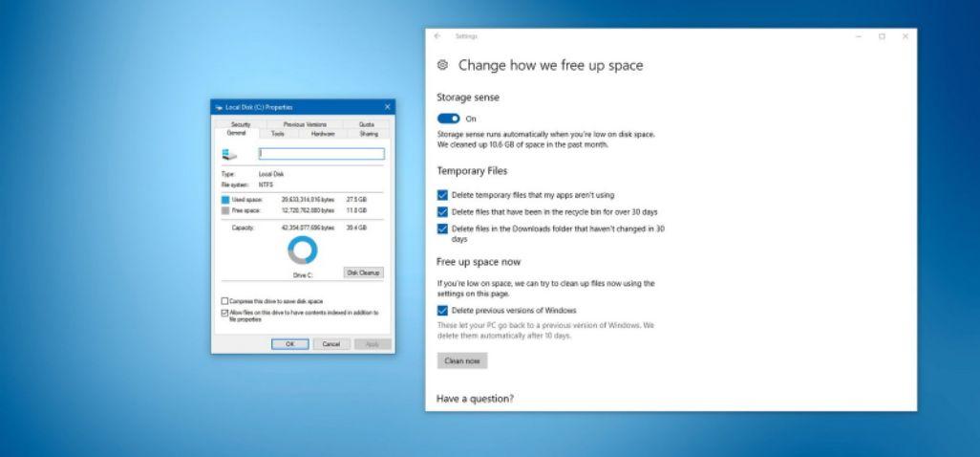Screen dimensions: 980x457
Task: Click the '11.8 GB' free space value
Action: 357,210
